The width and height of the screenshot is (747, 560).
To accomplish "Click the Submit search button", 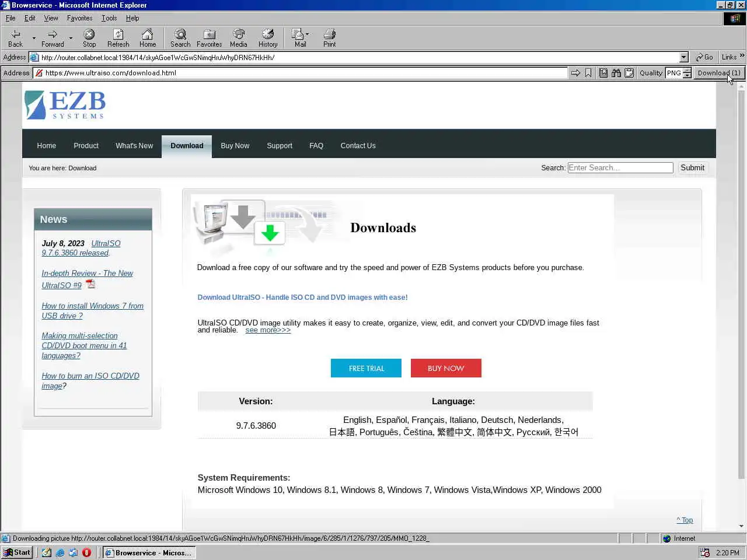I will 692,168.
